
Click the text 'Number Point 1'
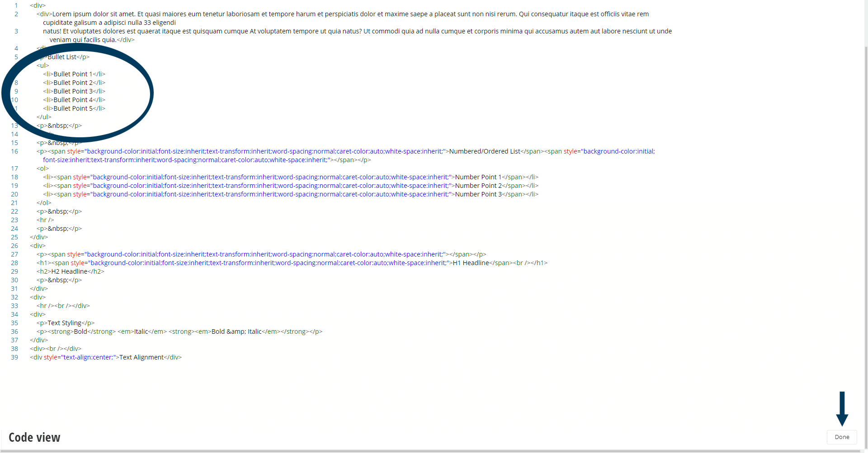[478, 177]
